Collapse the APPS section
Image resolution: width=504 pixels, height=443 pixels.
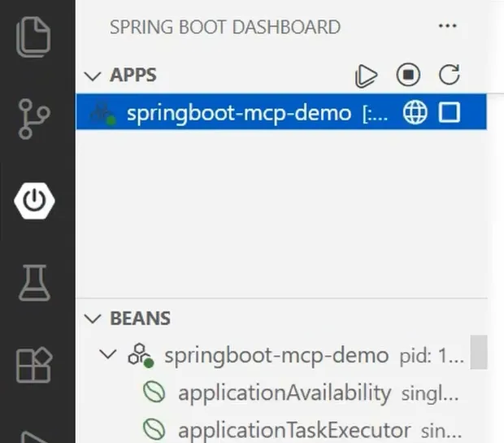93,76
